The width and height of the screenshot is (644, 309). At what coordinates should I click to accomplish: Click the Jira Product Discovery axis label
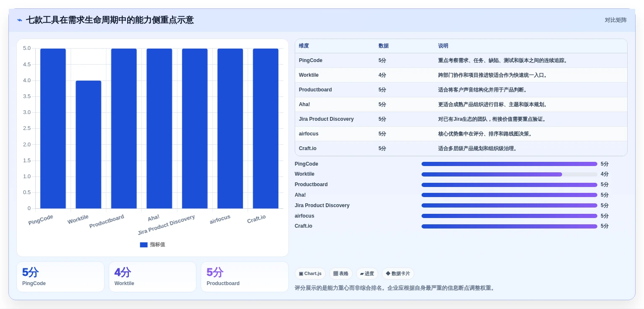pos(166,225)
